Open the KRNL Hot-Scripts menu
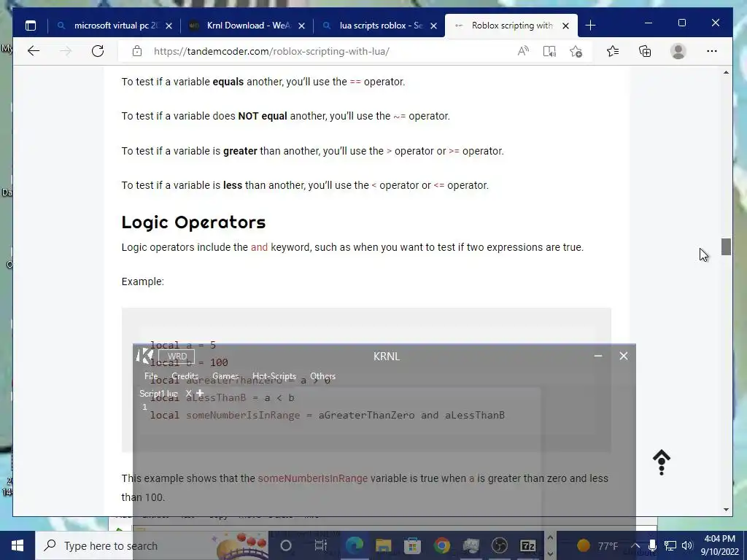 click(274, 376)
